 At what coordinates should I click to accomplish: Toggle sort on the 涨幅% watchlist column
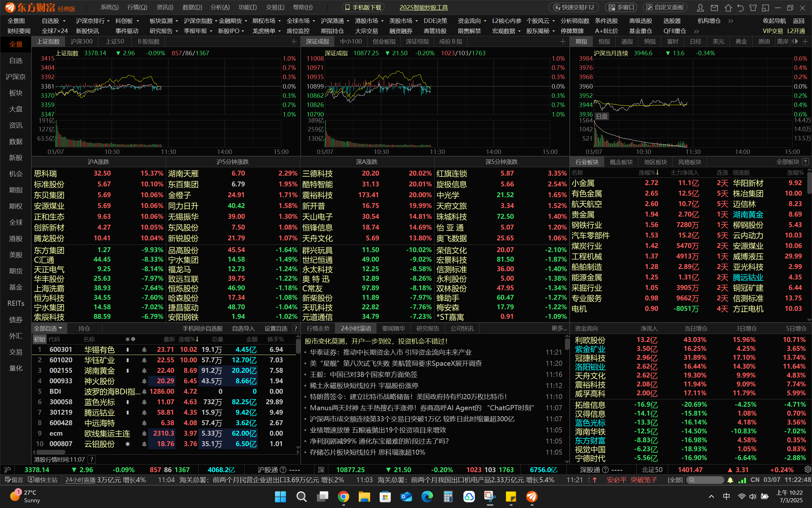pyautogui.click(x=188, y=339)
